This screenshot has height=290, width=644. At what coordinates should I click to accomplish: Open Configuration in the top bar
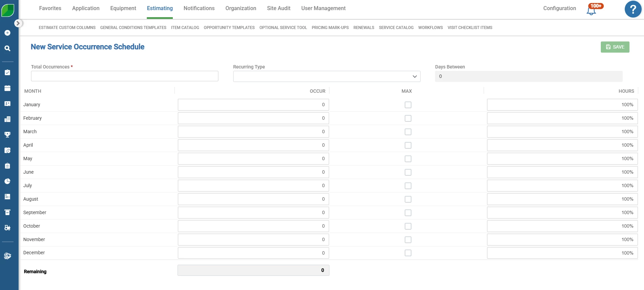click(x=560, y=8)
